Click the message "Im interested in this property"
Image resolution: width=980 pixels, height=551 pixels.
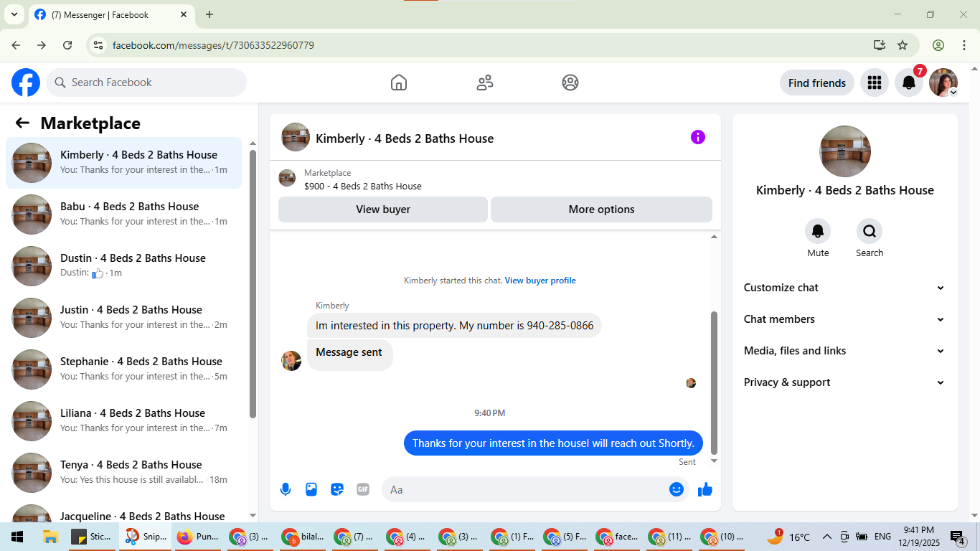point(455,326)
